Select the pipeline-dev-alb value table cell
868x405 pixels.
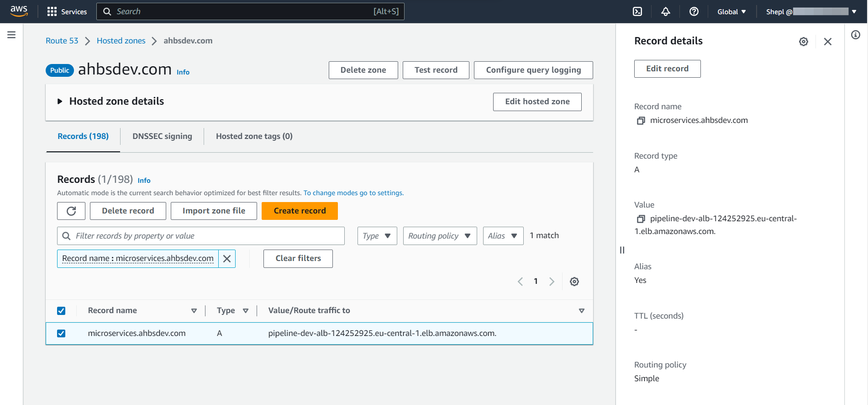[x=382, y=334]
